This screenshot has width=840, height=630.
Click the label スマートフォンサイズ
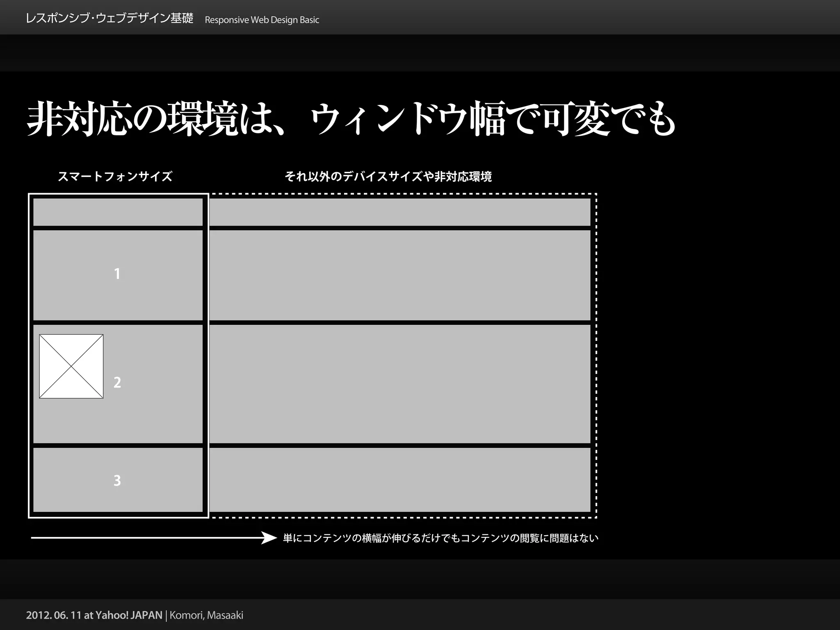115,176
